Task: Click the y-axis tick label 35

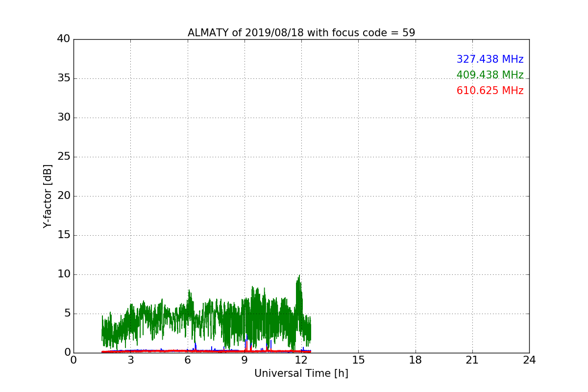Action: [x=64, y=78]
